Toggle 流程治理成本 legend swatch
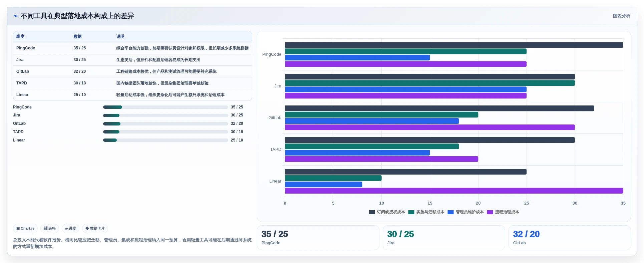This screenshot has width=644, height=263. (490, 212)
